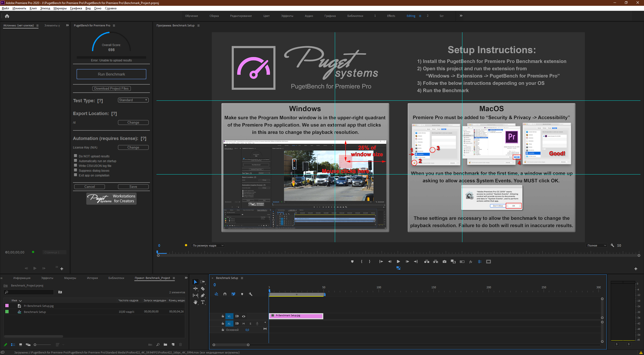Select the Type tool
This screenshot has height=355, width=644.
tap(203, 302)
